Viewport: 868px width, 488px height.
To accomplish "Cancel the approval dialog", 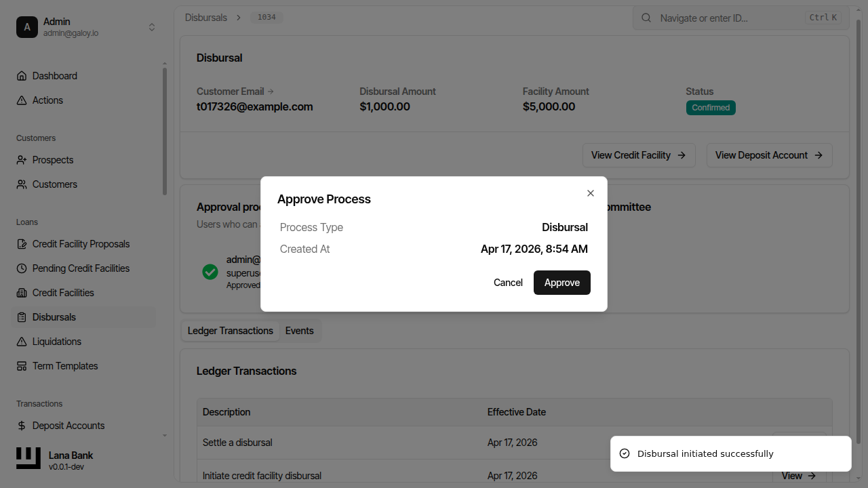I will 508,283.
